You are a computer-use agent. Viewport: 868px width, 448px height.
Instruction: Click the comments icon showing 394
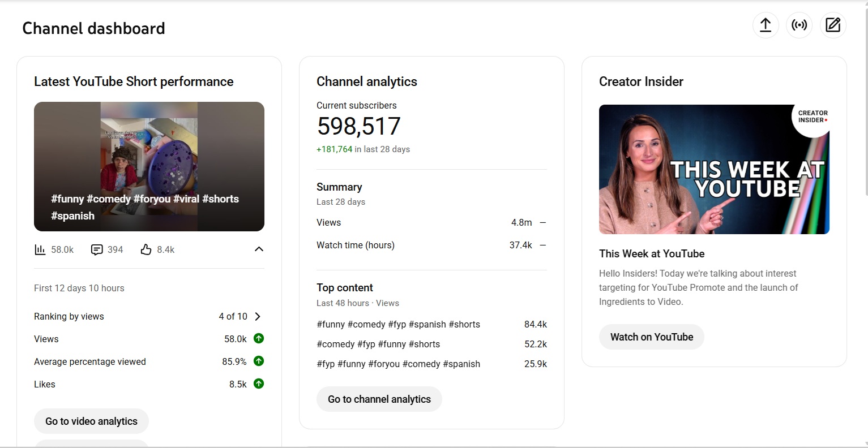click(x=97, y=249)
